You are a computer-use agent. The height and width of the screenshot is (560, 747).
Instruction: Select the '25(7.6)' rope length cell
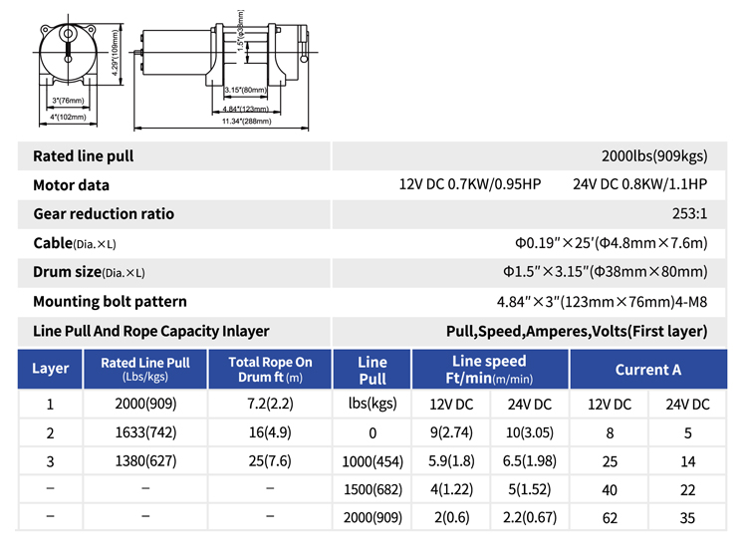tap(269, 462)
